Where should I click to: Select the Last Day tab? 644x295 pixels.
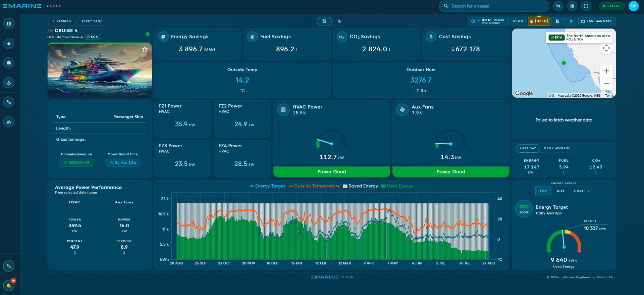tap(528, 148)
